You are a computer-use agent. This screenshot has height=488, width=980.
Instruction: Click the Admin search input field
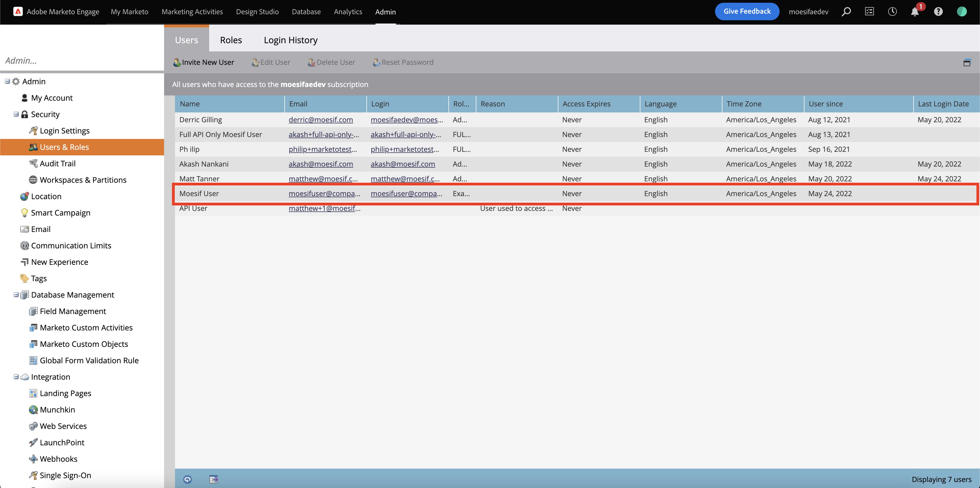(82, 60)
